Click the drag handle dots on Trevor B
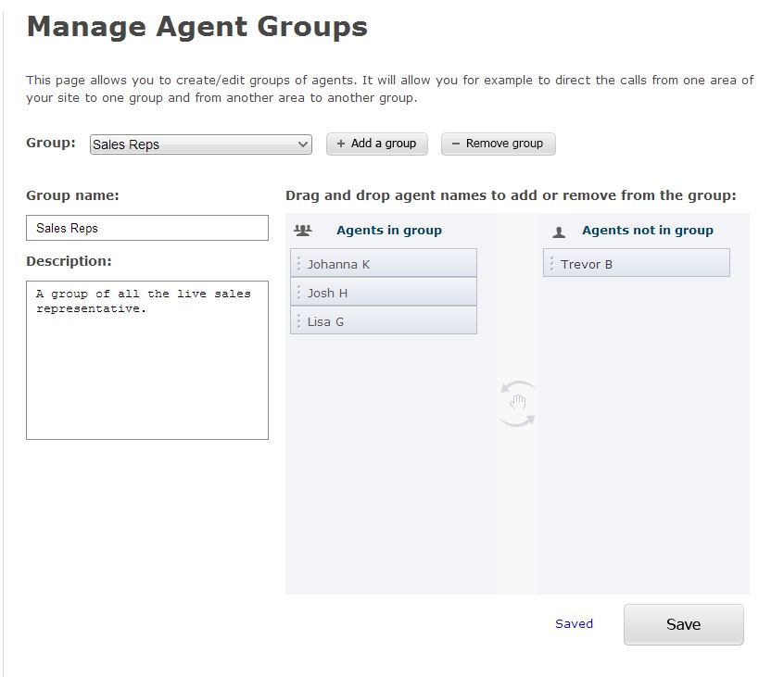Image resolution: width=784 pixels, height=677 pixels. click(552, 263)
